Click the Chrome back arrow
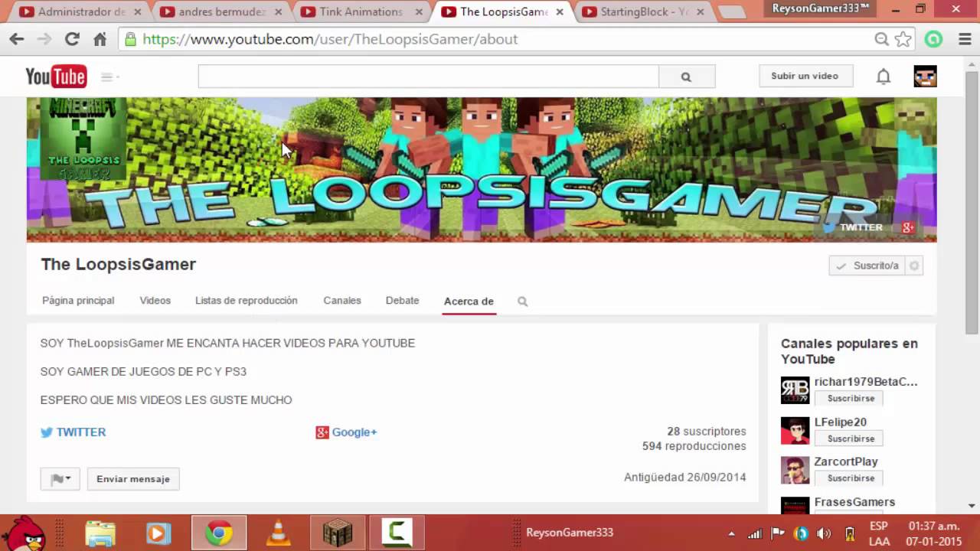The width and height of the screenshot is (980, 551). pos(17,39)
